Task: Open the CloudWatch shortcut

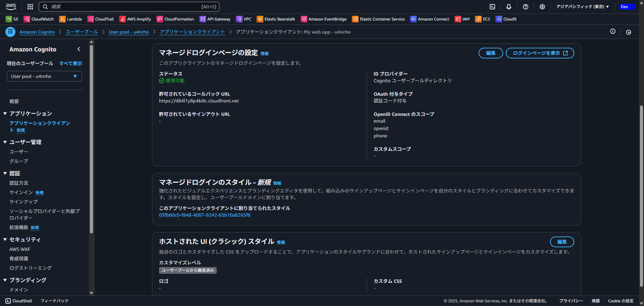Action: 39,19
